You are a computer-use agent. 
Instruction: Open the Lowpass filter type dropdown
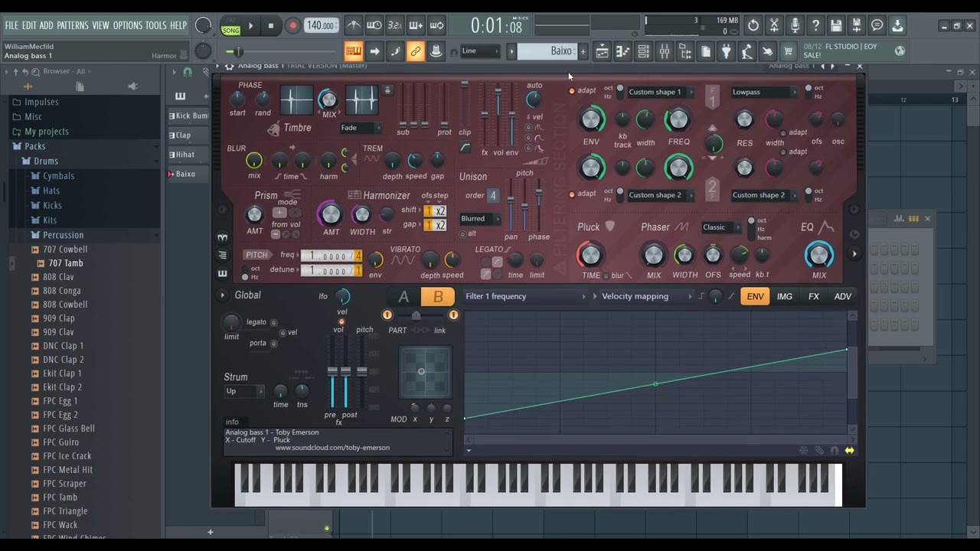click(x=763, y=92)
